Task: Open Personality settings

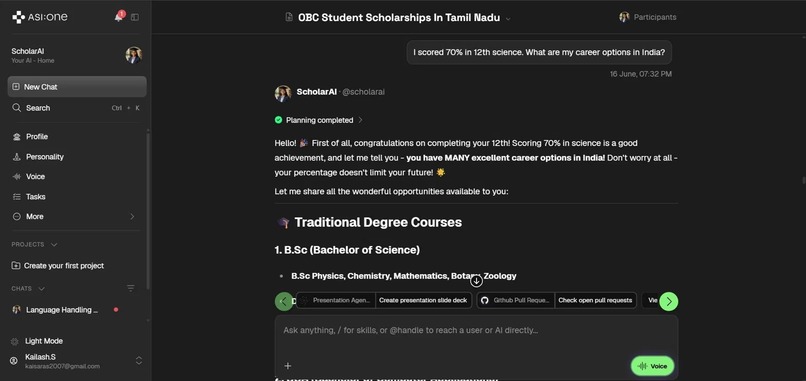Action: (45, 157)
